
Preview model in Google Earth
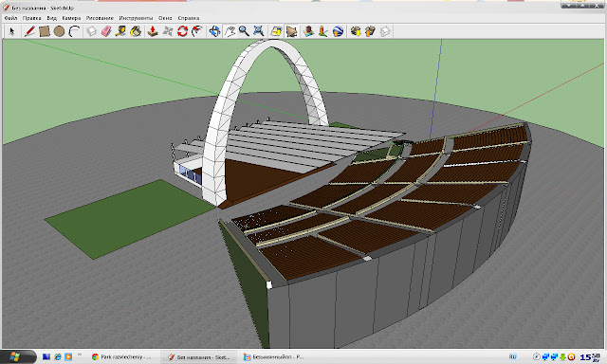click(x=338, y=31)
